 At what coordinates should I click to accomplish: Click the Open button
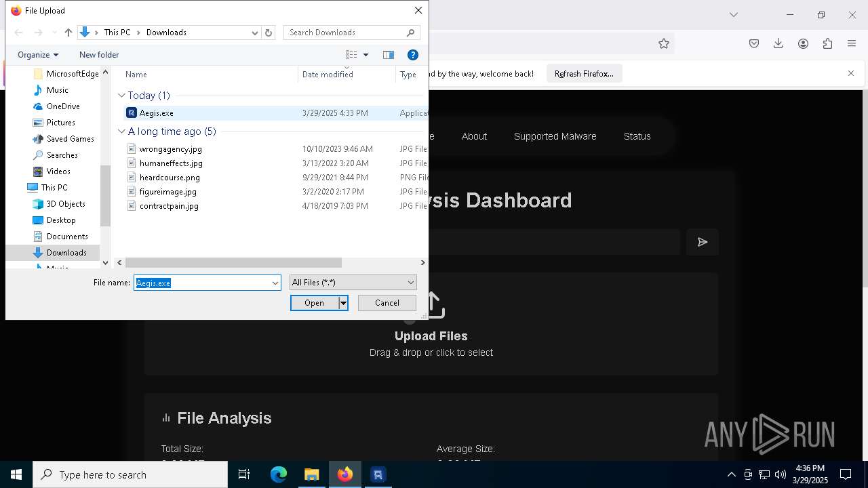coord(315,303)
